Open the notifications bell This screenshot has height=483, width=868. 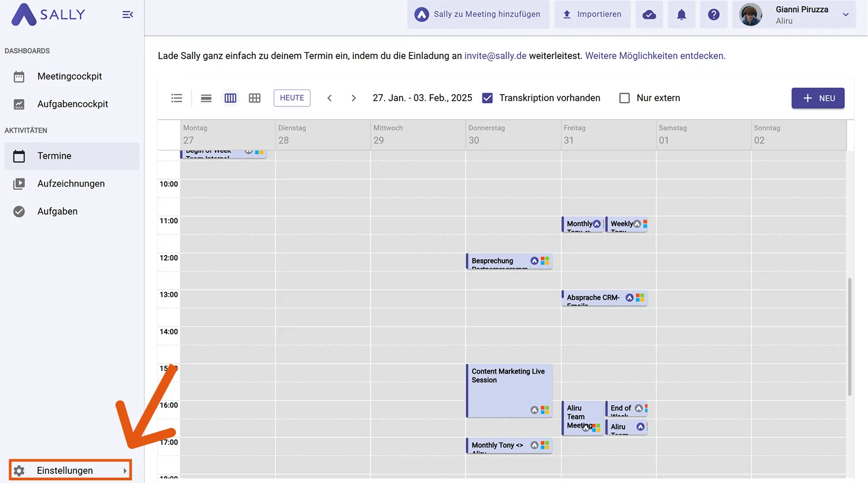681,15
